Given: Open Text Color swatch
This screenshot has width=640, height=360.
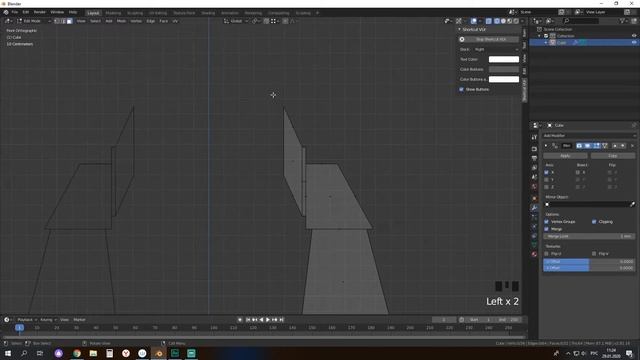Looking at the screenshot, I should pos(504,59).
